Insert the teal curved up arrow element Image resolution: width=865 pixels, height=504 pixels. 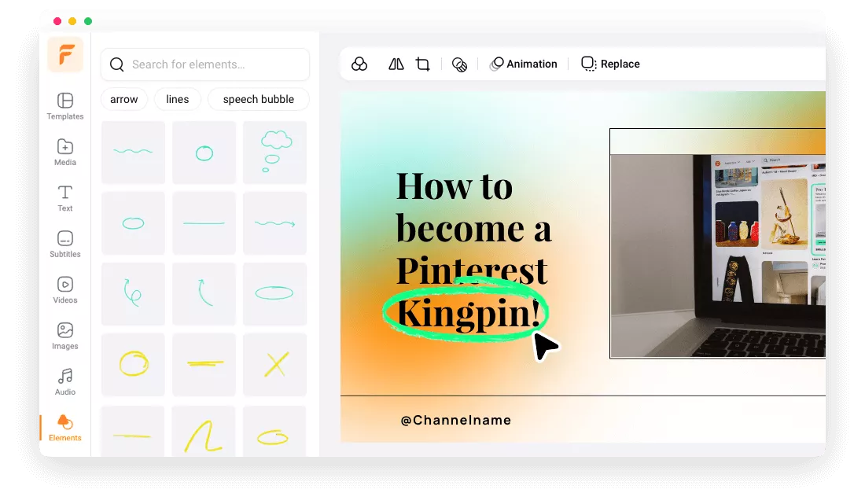pos(204,294)
